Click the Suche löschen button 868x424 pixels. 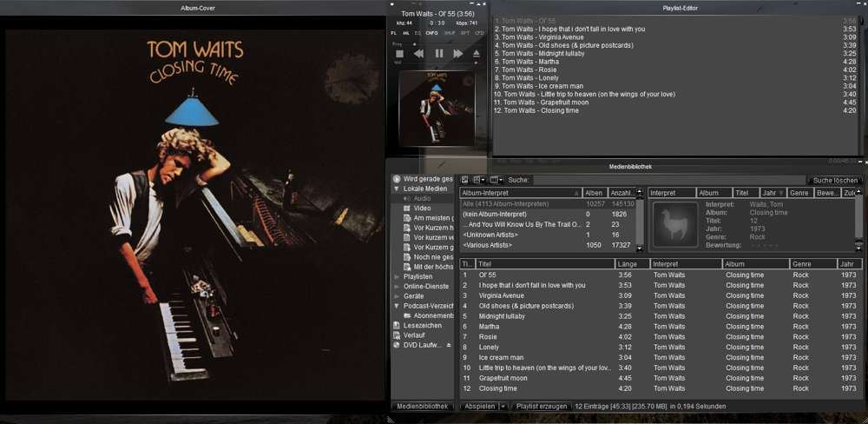835,180
